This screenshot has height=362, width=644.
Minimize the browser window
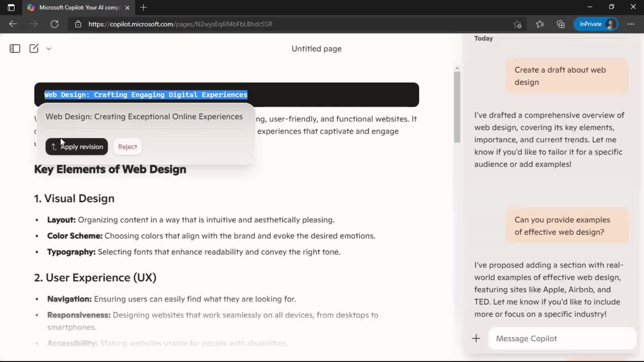[x=590, y=7]
